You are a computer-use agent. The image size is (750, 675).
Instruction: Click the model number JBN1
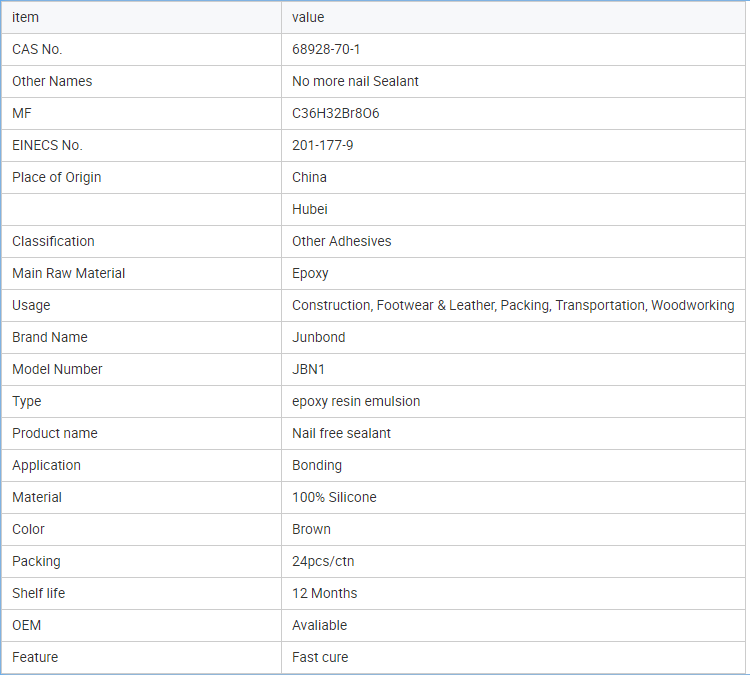point(308,369)
